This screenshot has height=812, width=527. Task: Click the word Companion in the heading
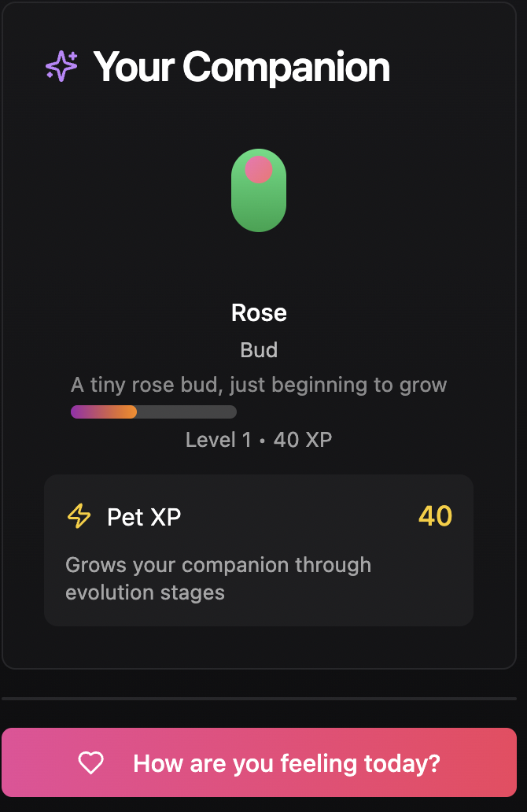(286, 68)
